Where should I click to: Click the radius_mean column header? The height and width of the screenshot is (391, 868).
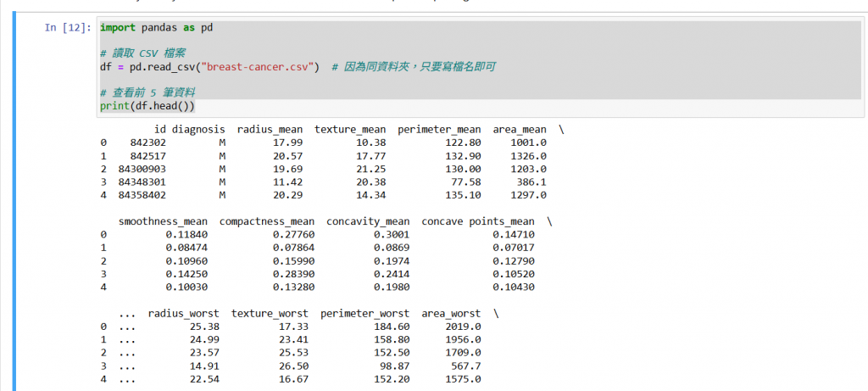coord(270,130)
